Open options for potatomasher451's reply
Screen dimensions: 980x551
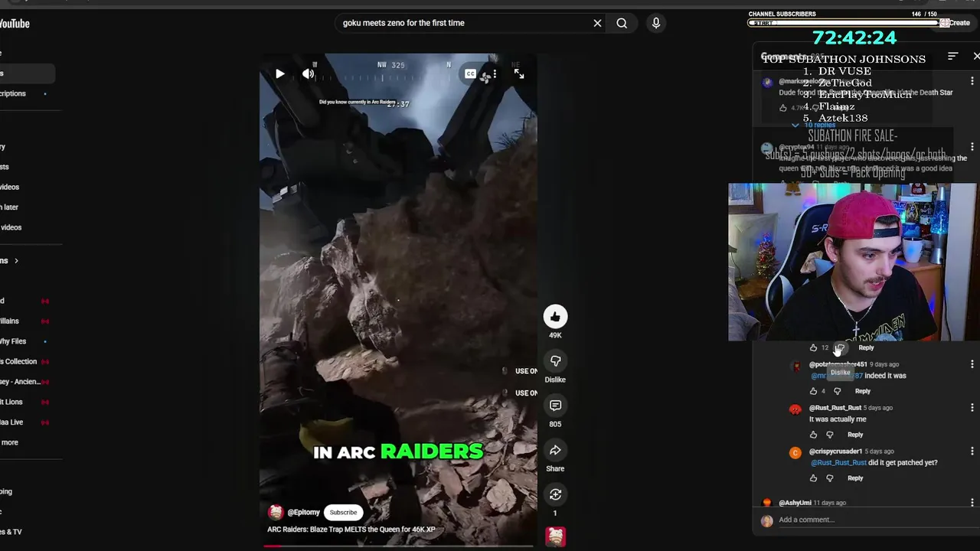click(x=972, y=364)
